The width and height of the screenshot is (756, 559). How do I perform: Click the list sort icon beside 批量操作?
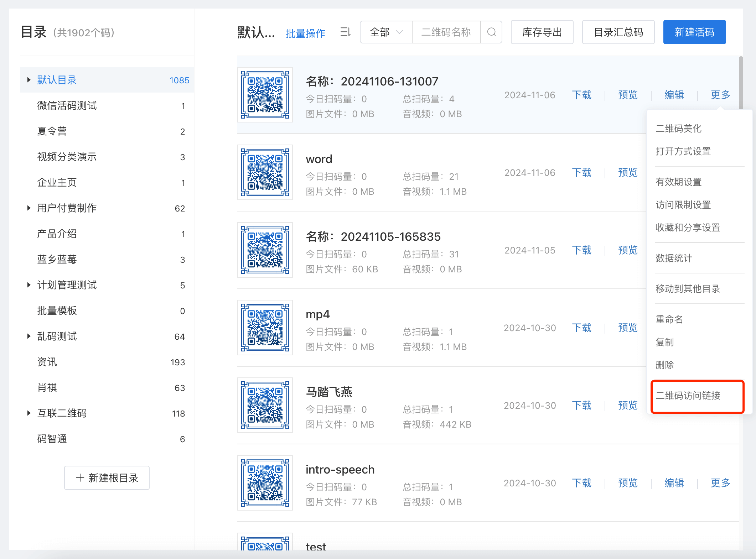tap(345, 32)
